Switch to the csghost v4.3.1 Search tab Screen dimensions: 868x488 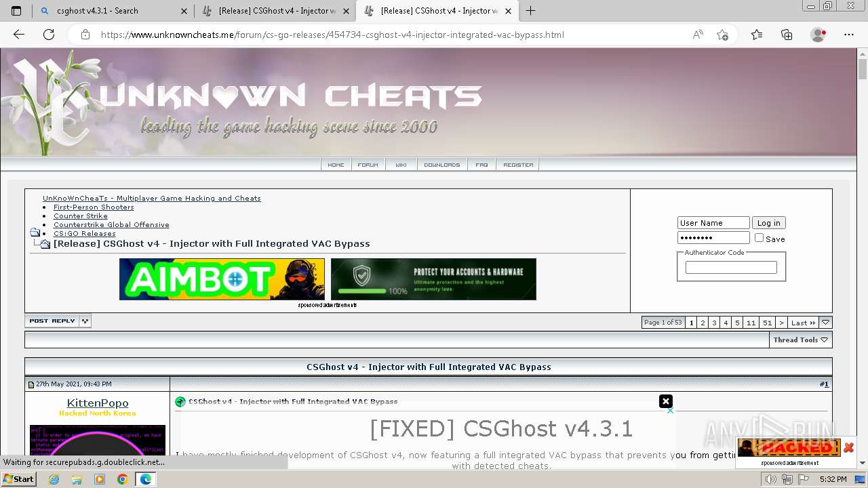coord(113,11)
